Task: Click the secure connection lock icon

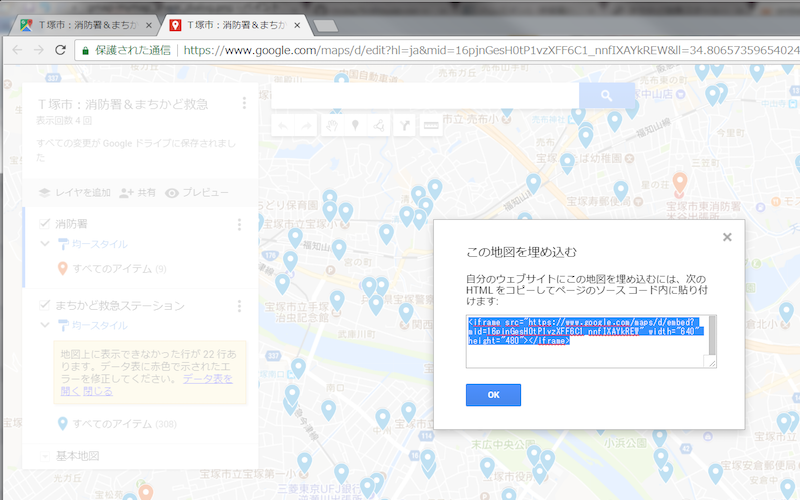Action: coord(85,51)
